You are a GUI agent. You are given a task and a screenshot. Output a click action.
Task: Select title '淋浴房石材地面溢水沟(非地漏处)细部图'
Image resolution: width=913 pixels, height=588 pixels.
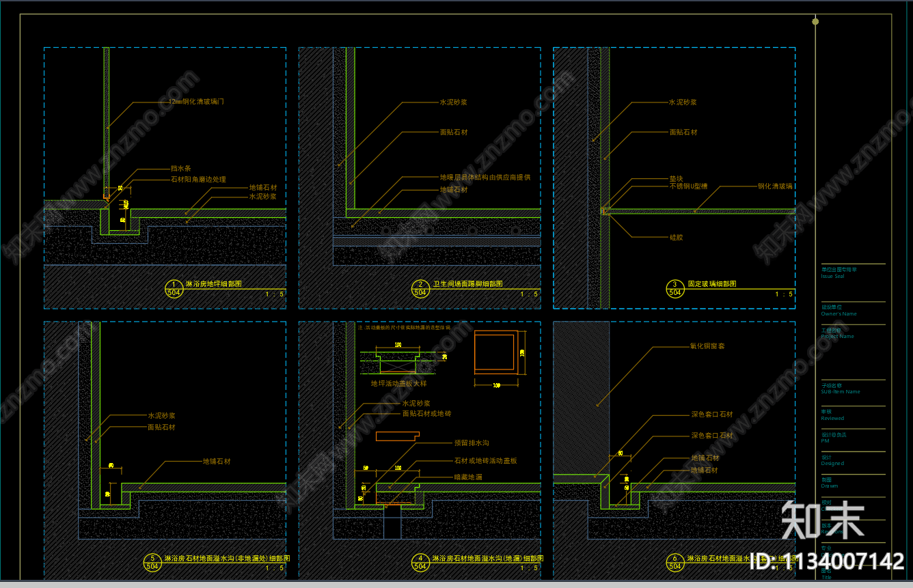point(227,559)
